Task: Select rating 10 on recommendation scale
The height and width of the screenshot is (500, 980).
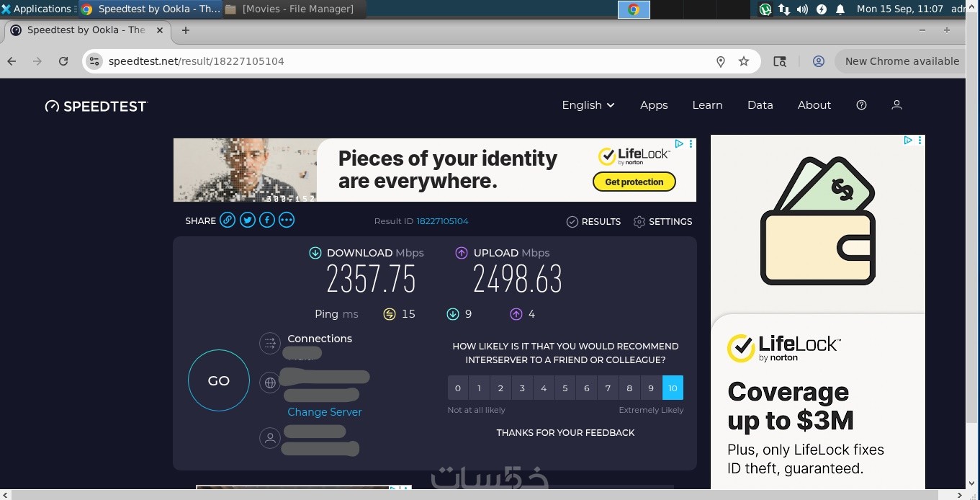Action: point(673,388)
